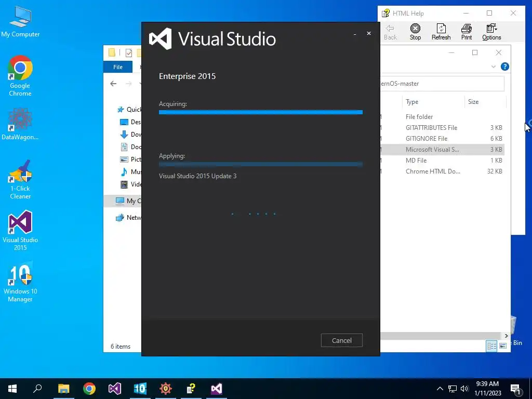Open Chrome from taskbar
Screen dimensions: 532x399
coord(89,389)
